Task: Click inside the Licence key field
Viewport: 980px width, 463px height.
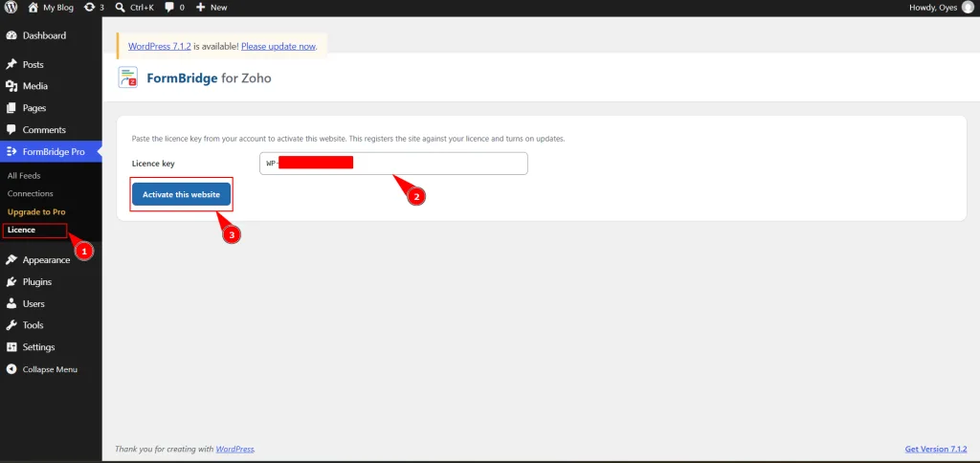Action: (393, 163)
